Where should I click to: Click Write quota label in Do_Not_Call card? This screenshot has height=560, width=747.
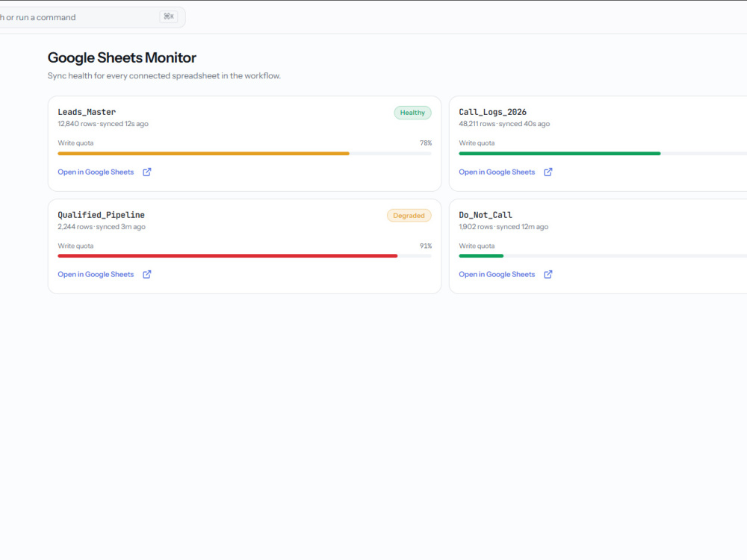point(477,246)
